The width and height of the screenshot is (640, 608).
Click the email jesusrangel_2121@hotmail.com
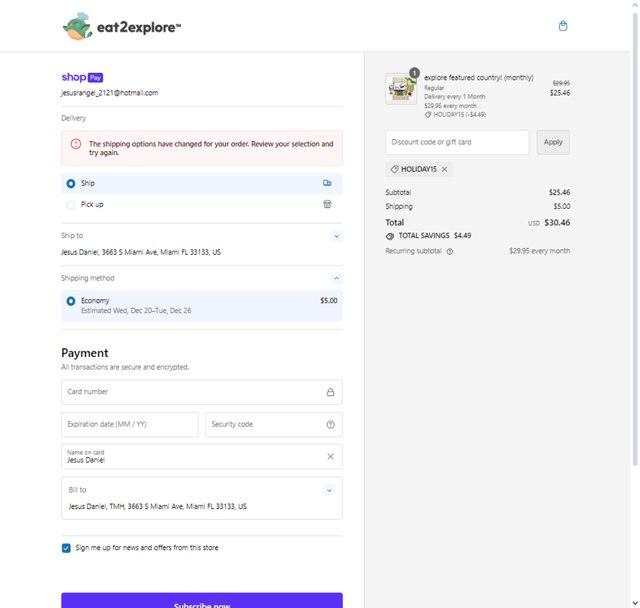[x=109, y=93]
